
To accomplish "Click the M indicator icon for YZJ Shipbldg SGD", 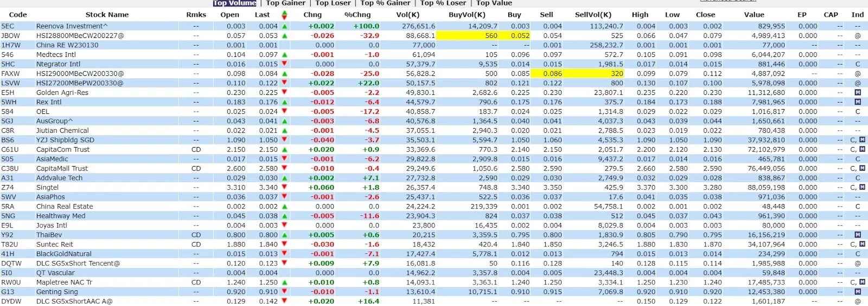I will (863, 140).
